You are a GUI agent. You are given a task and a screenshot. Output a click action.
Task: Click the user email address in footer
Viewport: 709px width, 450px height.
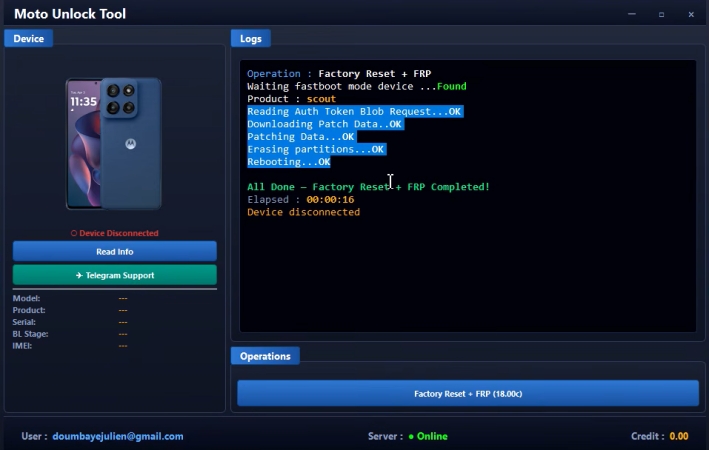click(x=118, y=436)
